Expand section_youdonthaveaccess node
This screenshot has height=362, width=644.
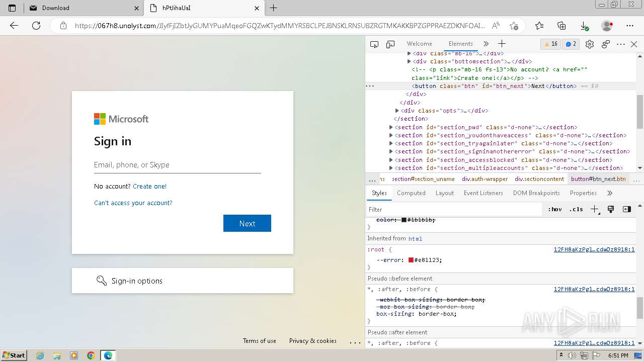(391, 135)
